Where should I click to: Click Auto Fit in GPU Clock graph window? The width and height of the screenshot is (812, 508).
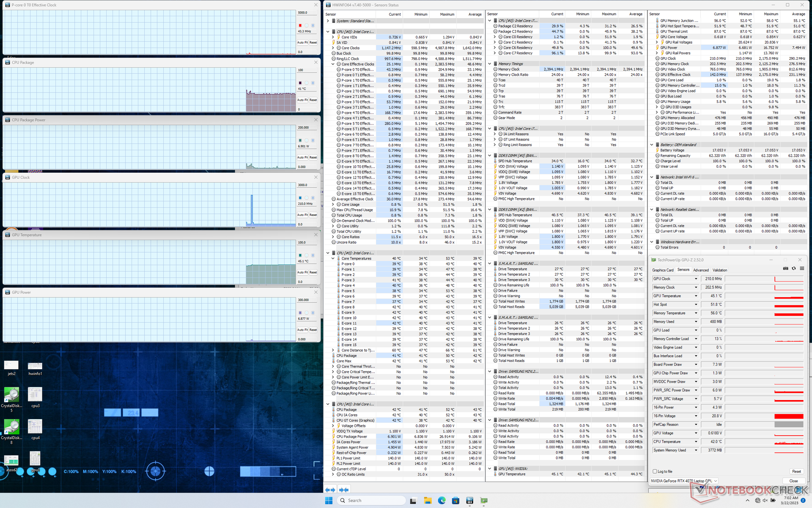point(302,215)
